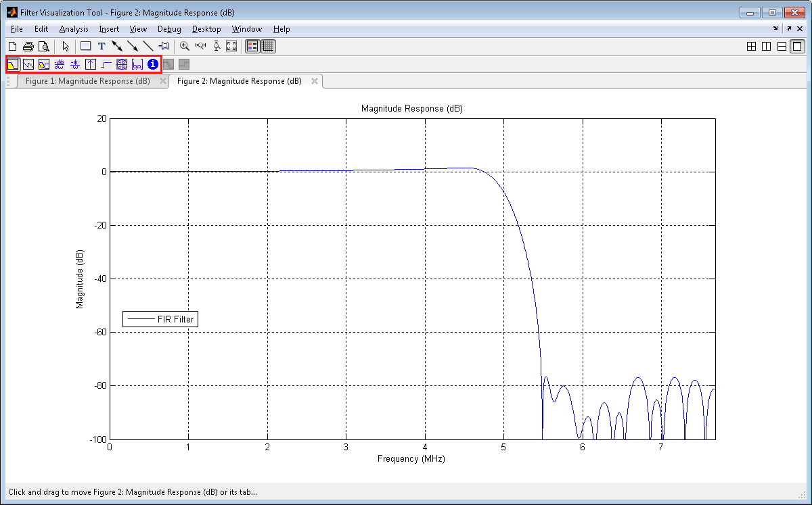The image size is (812, 505).
Task: Display the Impulse Response analysis
Action: coord(91,65)
